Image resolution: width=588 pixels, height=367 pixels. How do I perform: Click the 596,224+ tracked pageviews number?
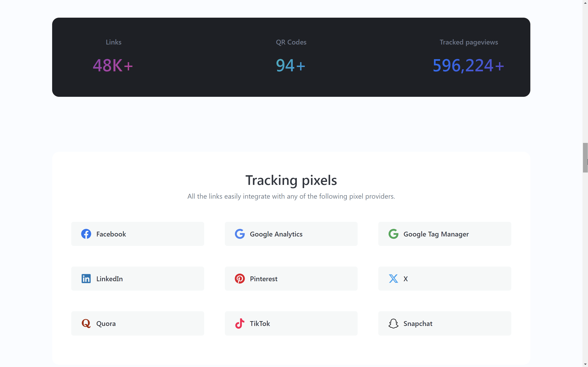tap(468, 65)
